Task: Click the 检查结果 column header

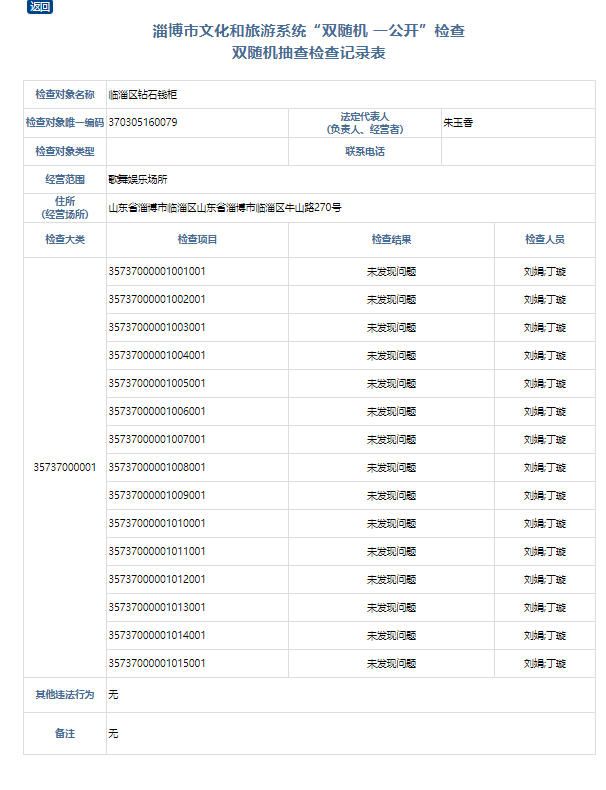Action: click(x=391, y=240)
